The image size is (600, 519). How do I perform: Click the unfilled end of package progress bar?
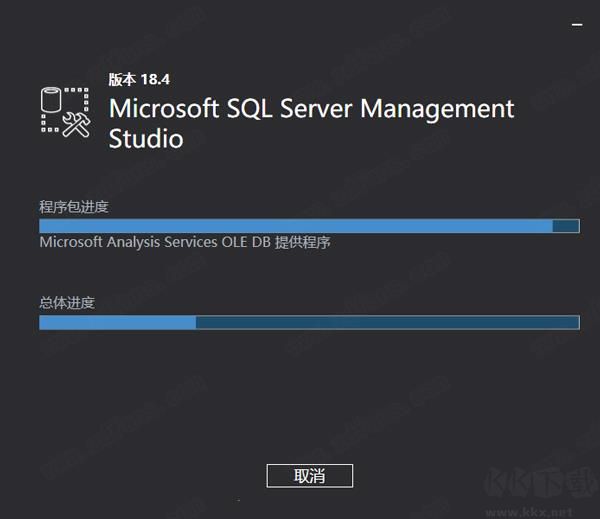coord(566,227)
